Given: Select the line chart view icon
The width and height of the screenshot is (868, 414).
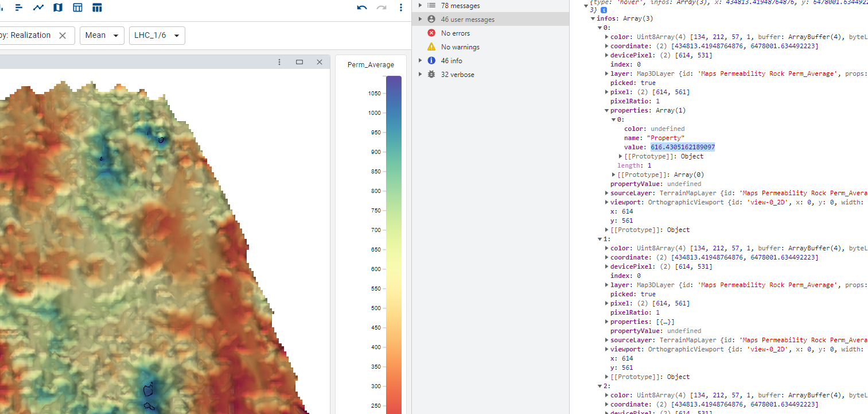Looking at the screenshot, I should (x=38, y=7).
